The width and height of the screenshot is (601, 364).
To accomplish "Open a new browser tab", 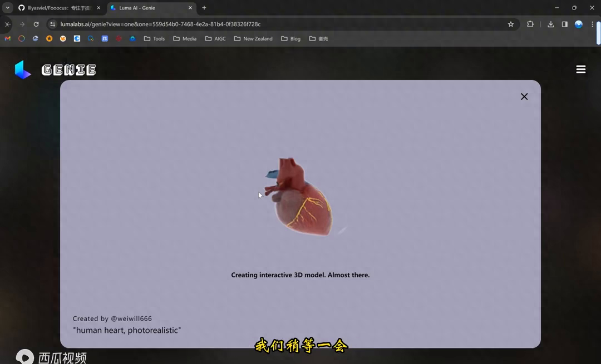I will (204, 8).
